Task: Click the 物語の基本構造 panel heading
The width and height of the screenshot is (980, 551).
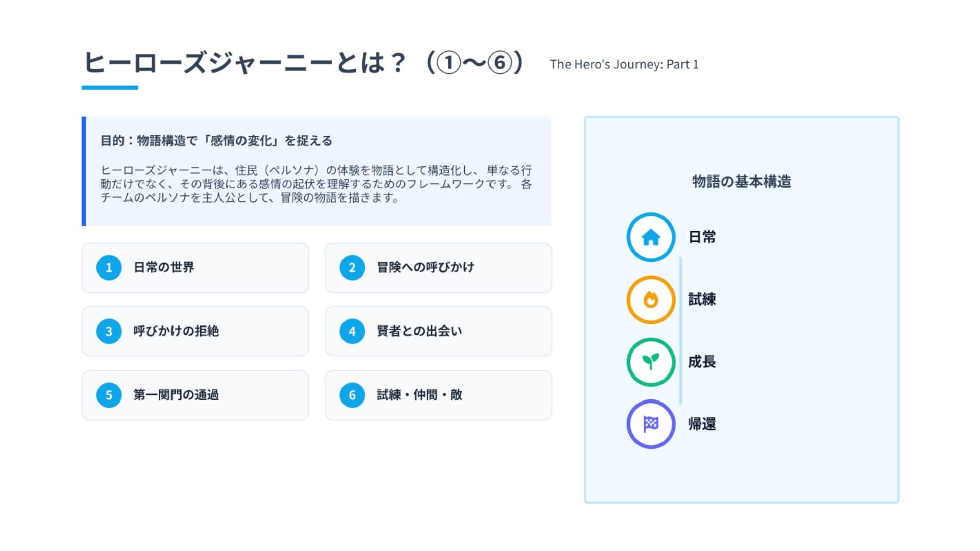Action: click(741, 182)
